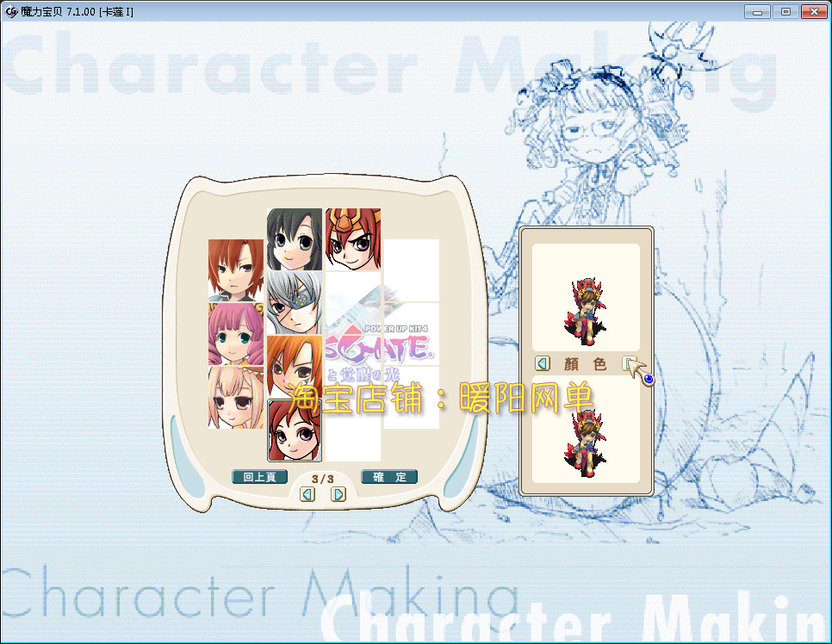The height and width of the screenshot is (644, 832).
Task: Switch to previous 顏色 color option
Action: click(543, 363)
